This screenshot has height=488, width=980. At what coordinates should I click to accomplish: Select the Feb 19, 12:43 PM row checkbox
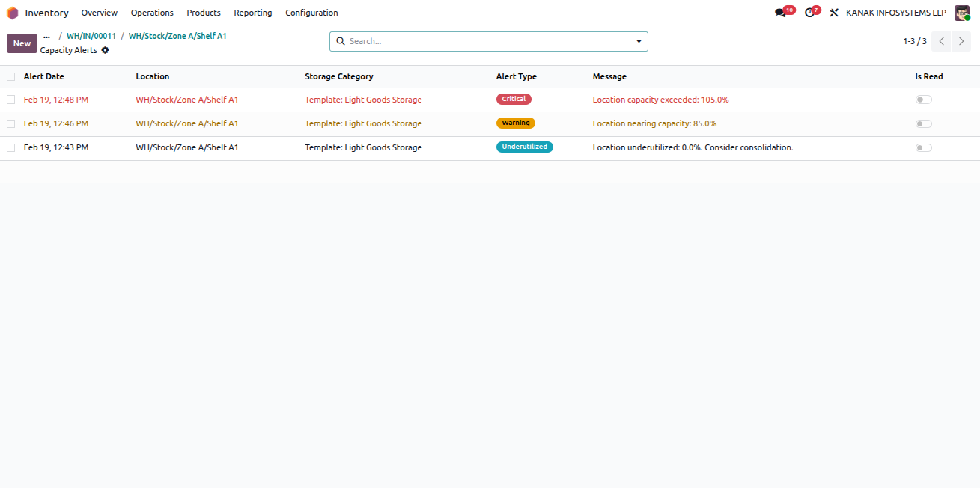click(10, 147)
